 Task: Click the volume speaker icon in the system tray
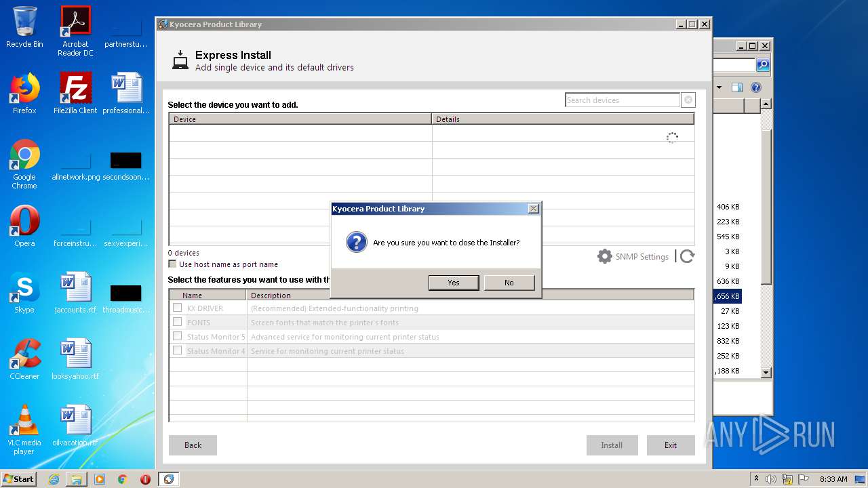click(x=771, y=479)
